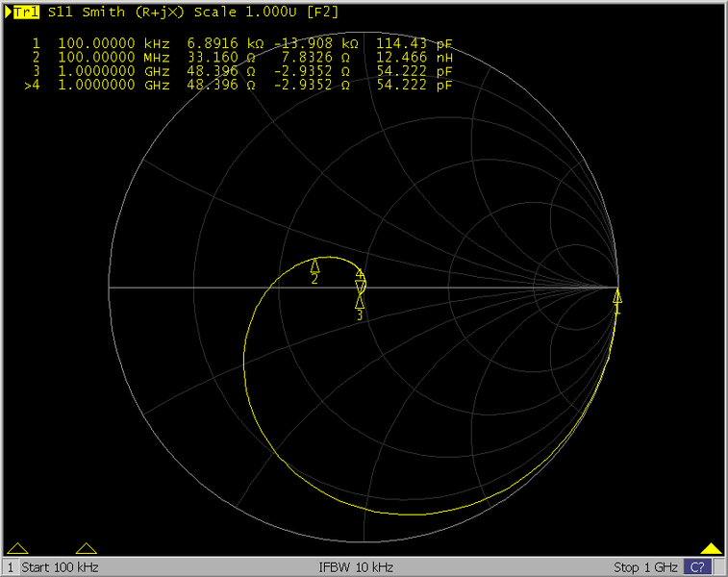This screenshot has width=728, height=577.
Task: Click the filled marker triangle at stop frequency
Action: pyautogui.click(x=711, y=548)
